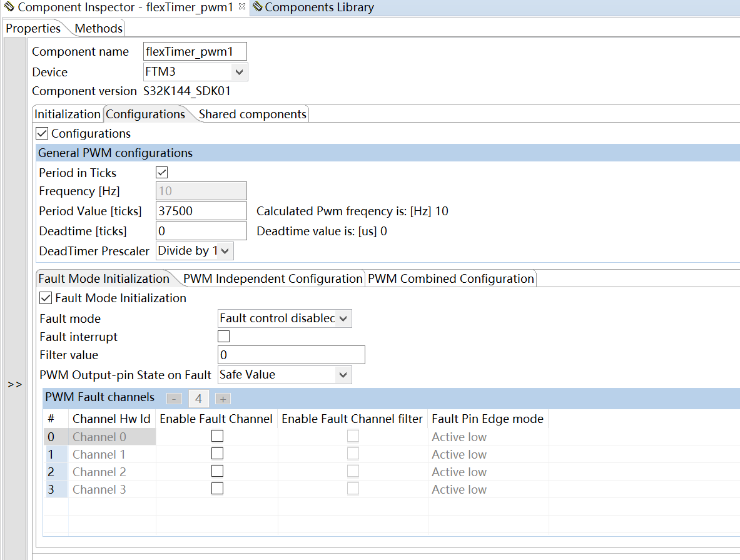Image resolution: width=740 pixels, height=560 pixels.
Task: Toggle Fault Channel filter for Channel 3
Action: [x=353, y=488]
